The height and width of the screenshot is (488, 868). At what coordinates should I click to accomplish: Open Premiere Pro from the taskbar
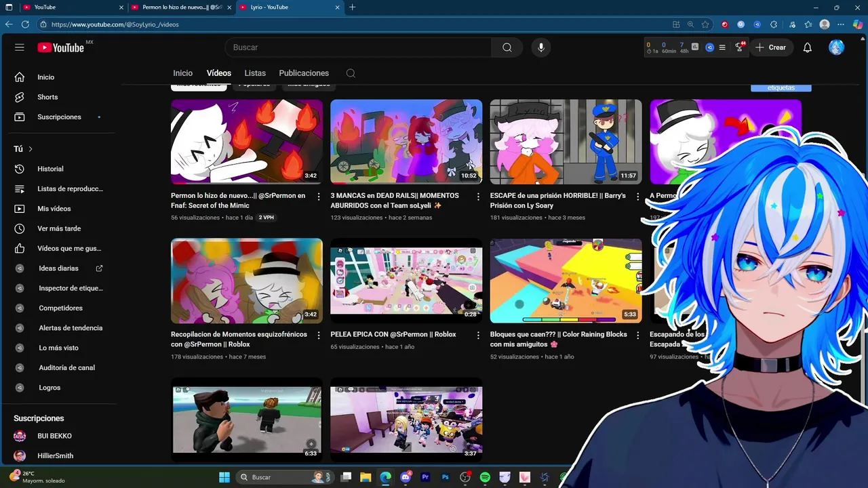coord(426,477)
